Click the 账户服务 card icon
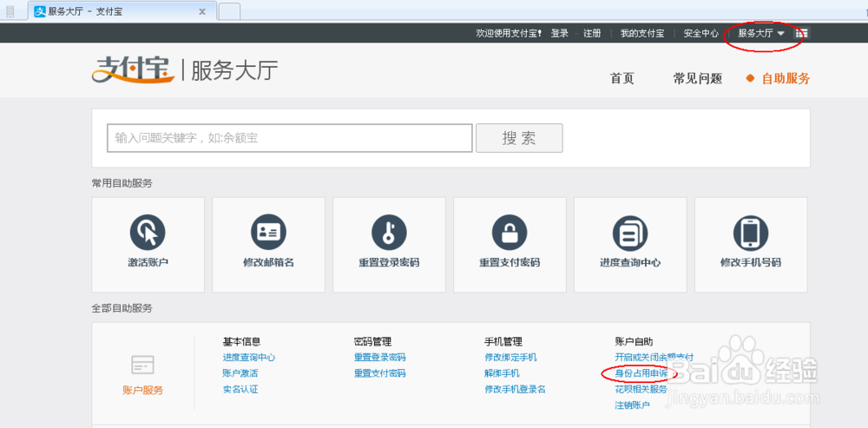Screen dimensions: 868x428 tap(143, 365)
